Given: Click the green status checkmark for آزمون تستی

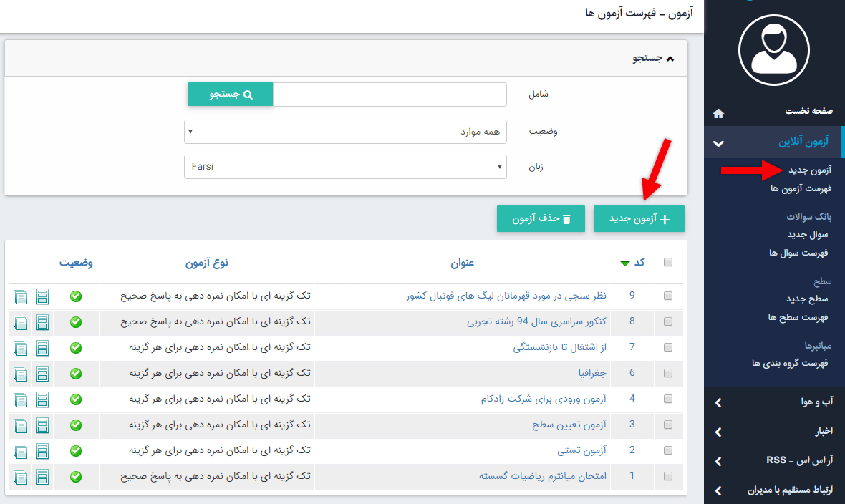Looking at the screenshot, I should click(75, 451).
